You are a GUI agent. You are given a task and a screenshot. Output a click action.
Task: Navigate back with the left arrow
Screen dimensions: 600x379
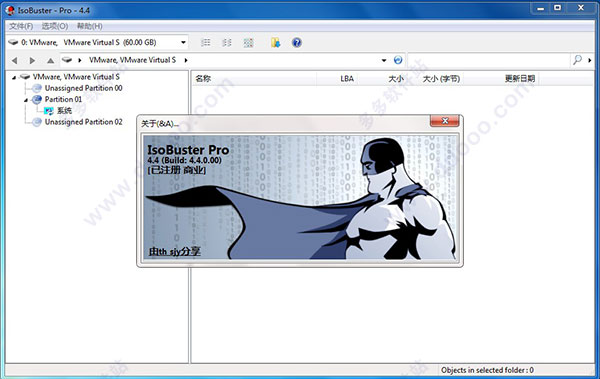(15, 60)
